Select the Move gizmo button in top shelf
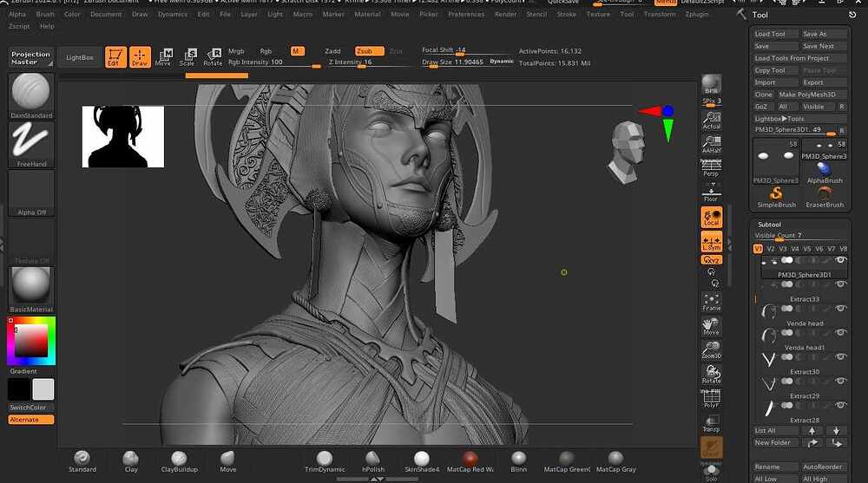Viewport: 868px width, 483px height. 164,57
